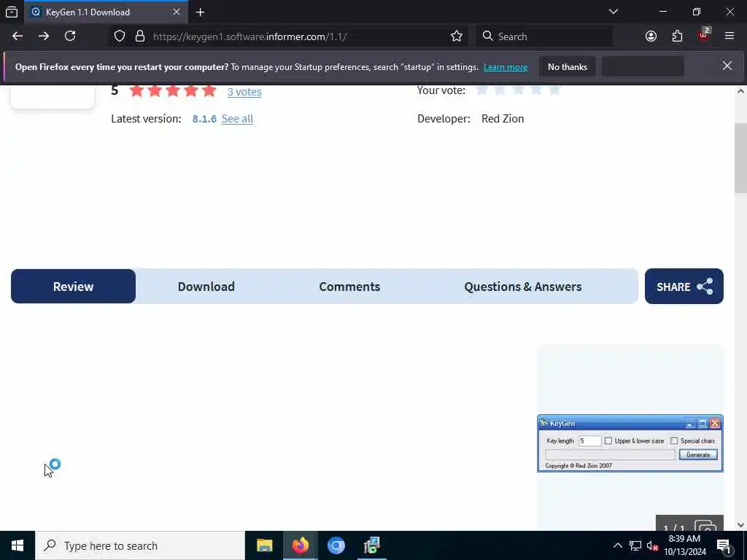Open Firefox account icon
Viewport: 747px width, 560px height.
point(651,36)
